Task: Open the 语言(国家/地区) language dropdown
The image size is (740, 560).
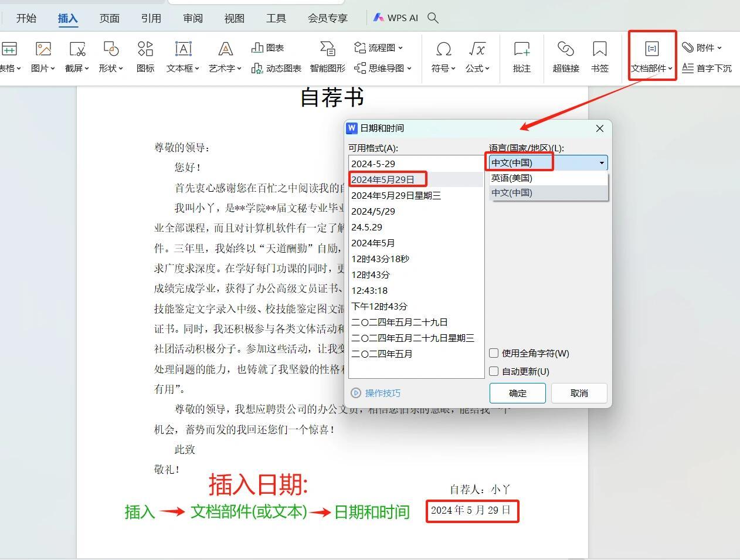Action: 601,162
